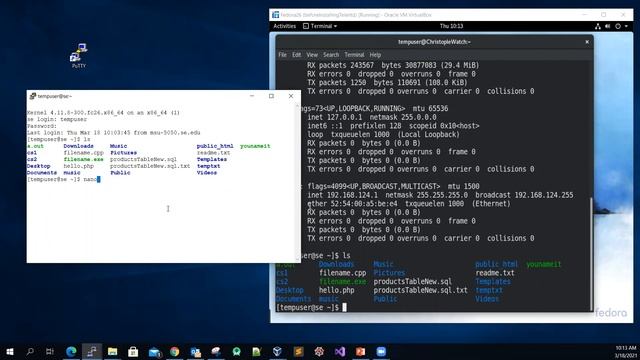This screenshot has width=640, height=360.
Task: Open the Terminal menu in Fedora terminal
Action: pyautogui.click(x=354, y=55)
